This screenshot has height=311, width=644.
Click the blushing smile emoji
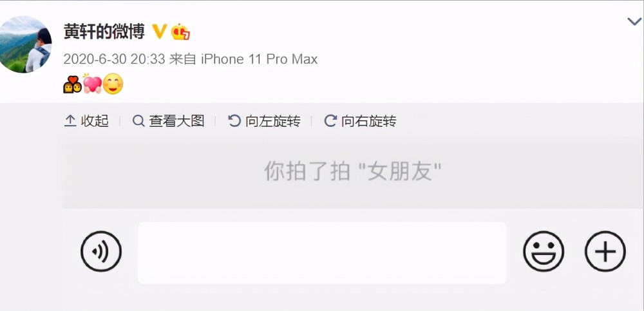(113, 84)
